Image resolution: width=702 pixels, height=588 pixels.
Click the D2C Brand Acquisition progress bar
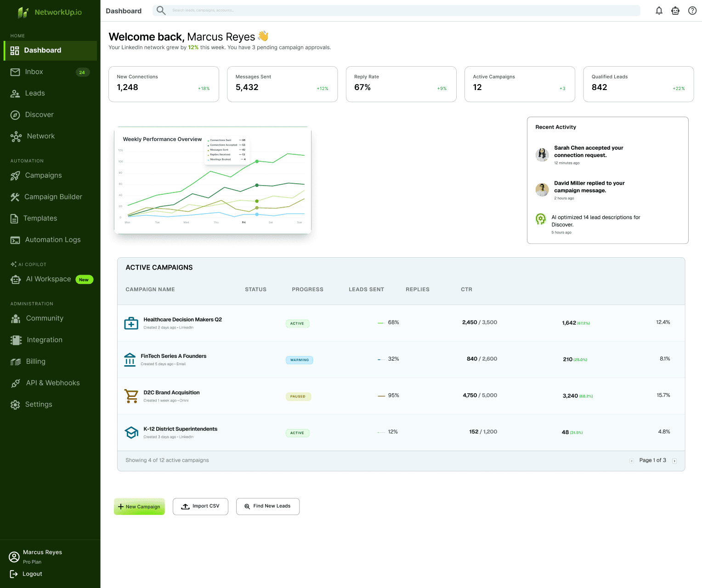pos(381,396)
